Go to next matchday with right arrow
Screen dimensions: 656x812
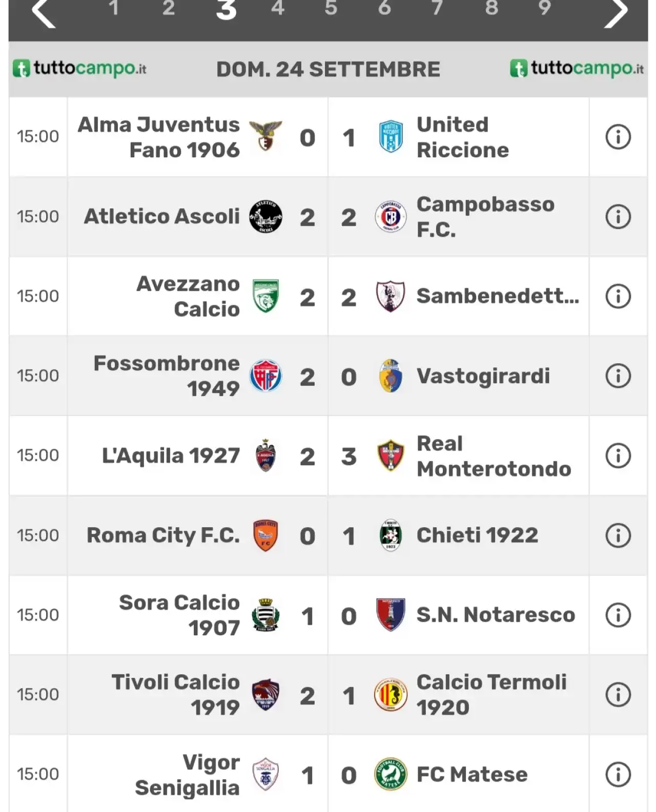[x=616, y=12]
